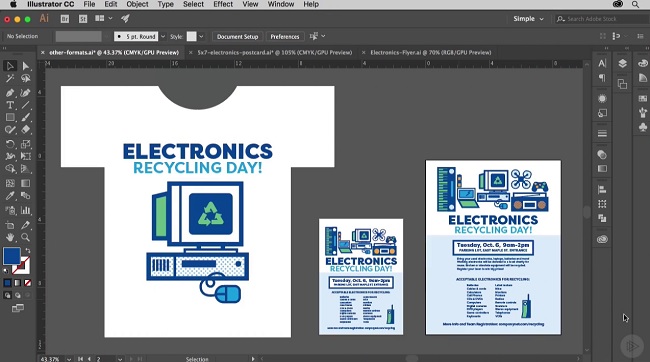Open the Simple workspace switcher dropdown

(x=528, y=19)
